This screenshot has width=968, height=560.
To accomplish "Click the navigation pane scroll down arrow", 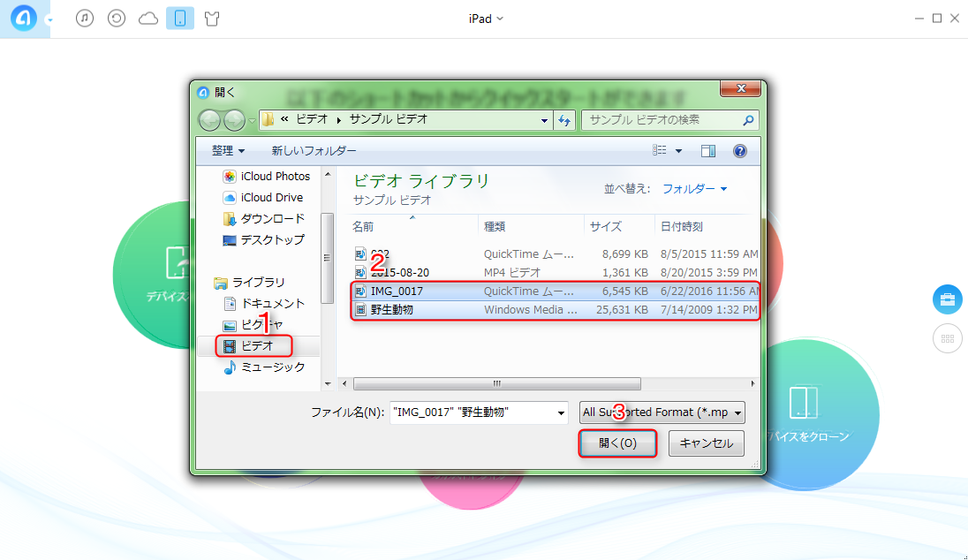I will point(328,383).
